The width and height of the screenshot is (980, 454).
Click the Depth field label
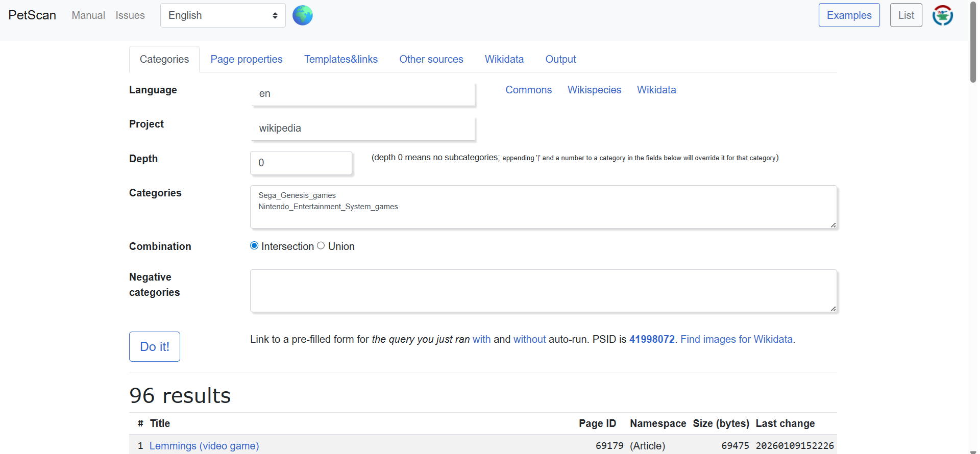[143, 159]
